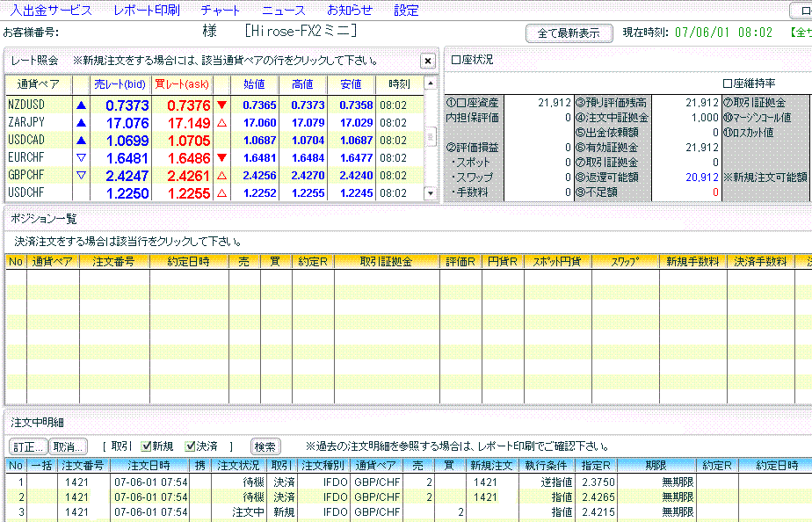Click the rate list scroll up arrow
This screenshot has width=812, height=522.
point(431,83)
